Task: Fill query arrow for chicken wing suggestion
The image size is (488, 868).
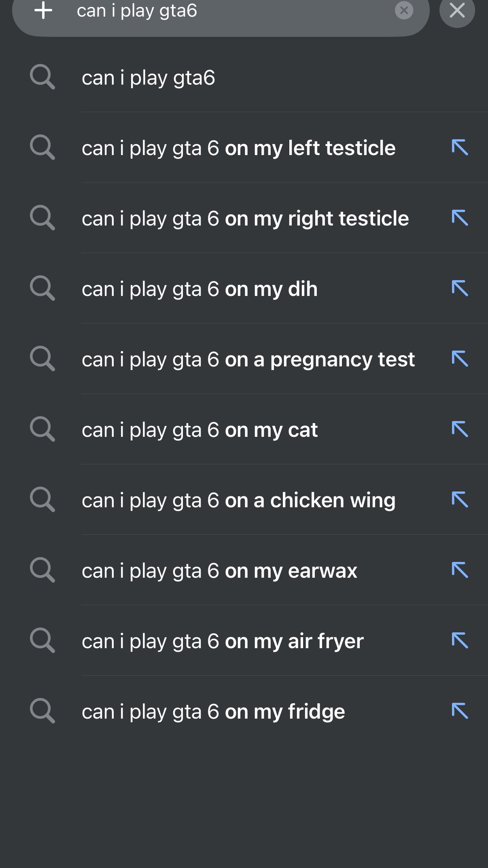Action: tap(460, 500)
